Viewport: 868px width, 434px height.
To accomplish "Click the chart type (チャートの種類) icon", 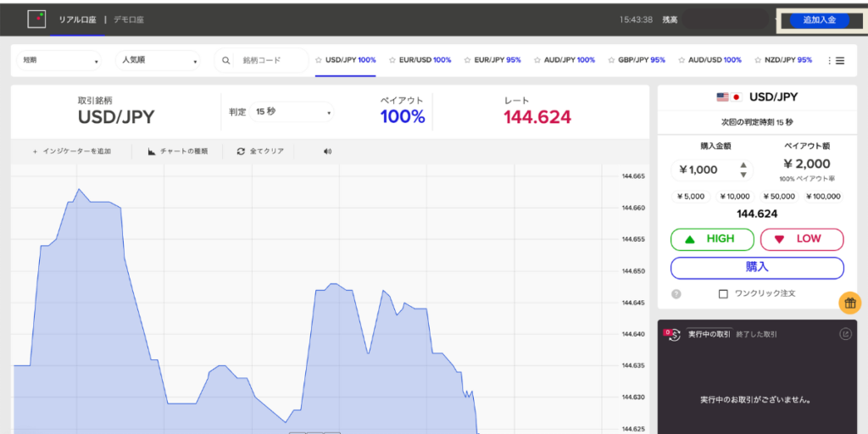I will (152, 152).
